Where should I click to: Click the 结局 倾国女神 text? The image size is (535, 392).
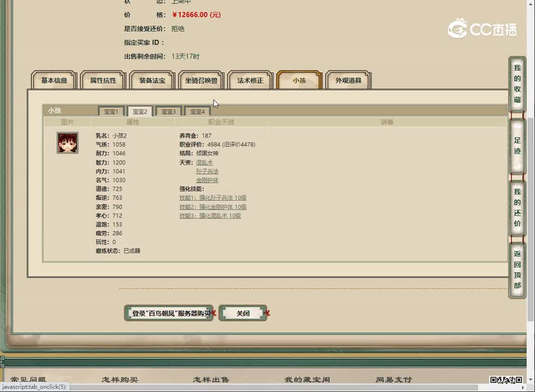click(199, 154)
